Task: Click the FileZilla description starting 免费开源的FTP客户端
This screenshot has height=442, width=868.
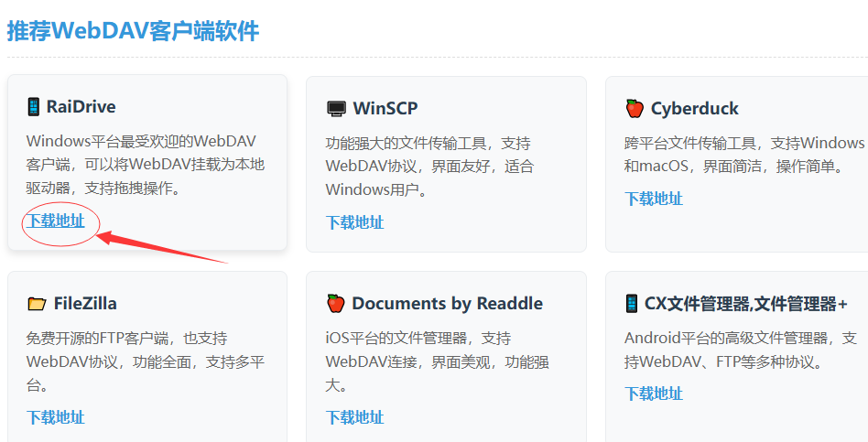Action: click(x=145, y=361)
